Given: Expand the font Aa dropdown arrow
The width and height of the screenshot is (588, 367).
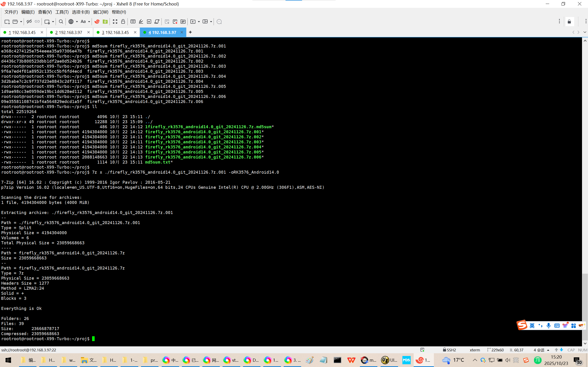Looking at the screenshot, I should tap(89, 22).
